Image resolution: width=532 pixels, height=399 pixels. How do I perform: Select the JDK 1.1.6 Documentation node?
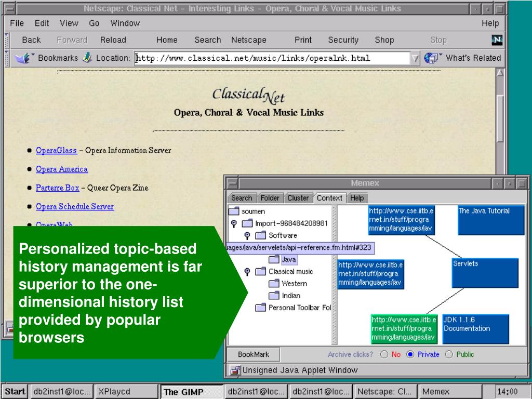pyautogui.click(x=476, y=329)
